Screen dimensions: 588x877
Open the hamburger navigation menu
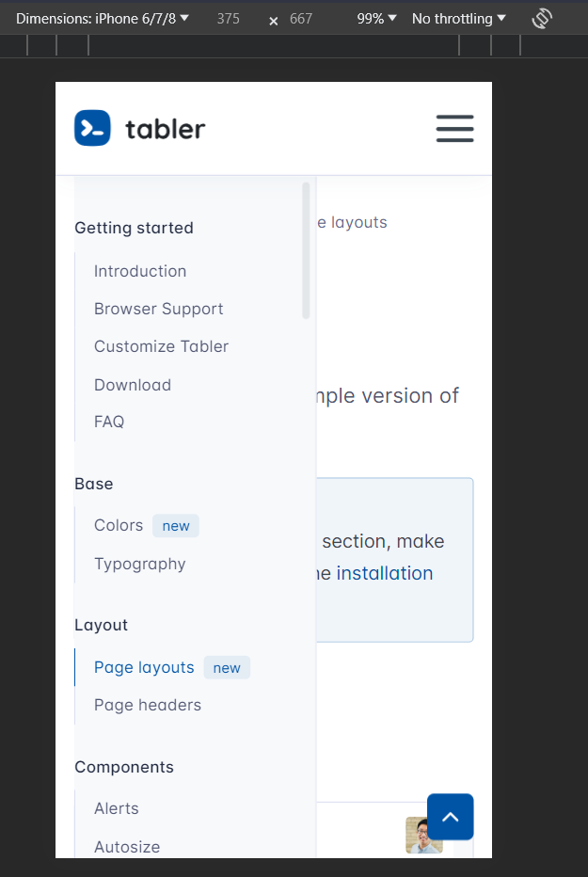455,128
